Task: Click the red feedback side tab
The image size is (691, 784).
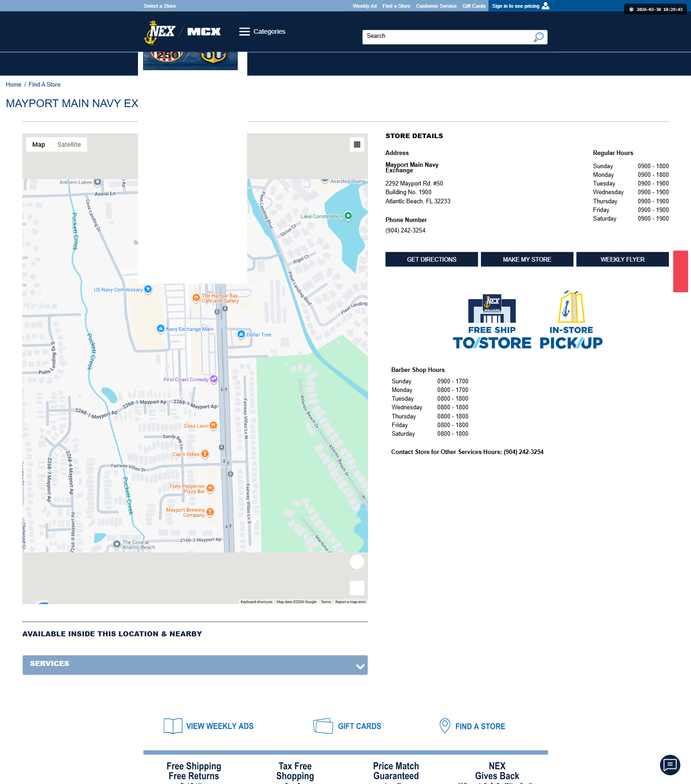Action: [681, 271]
